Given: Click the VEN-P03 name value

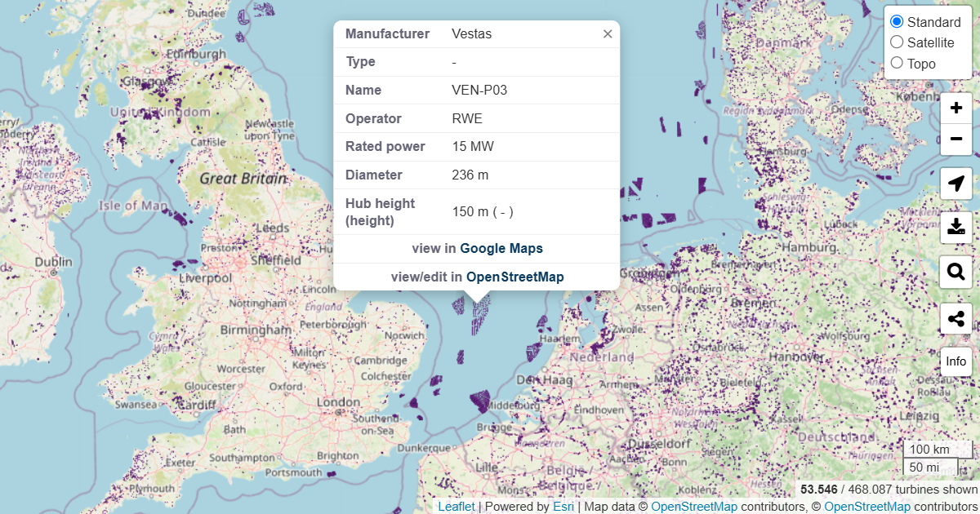Looking at the screenshot, I should click(479, 90).
